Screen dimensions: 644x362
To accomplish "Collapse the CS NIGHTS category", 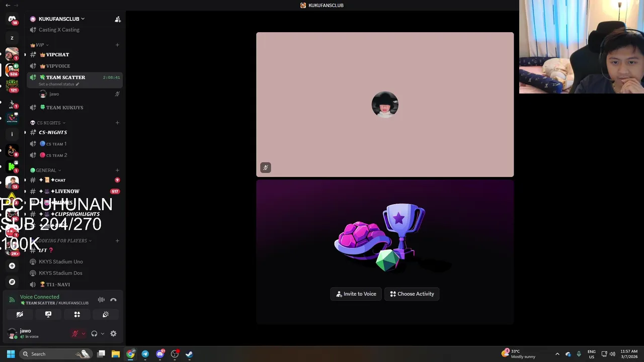I will (48, 123).
